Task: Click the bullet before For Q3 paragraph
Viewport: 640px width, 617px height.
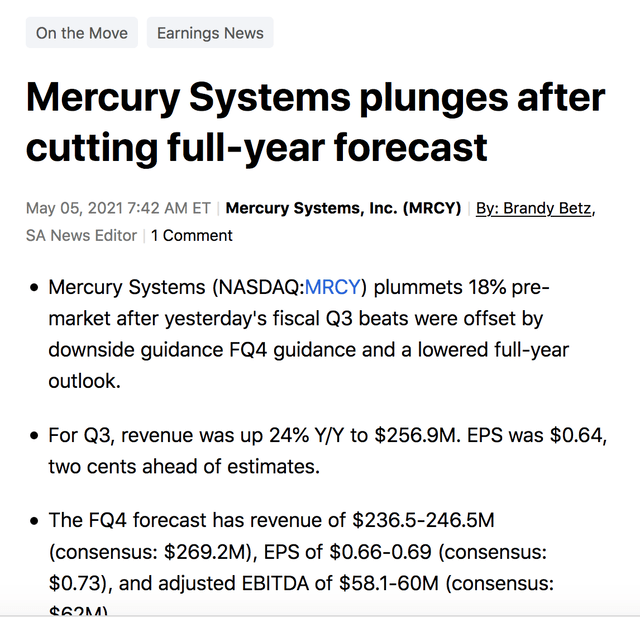Action: click(34, 435)
